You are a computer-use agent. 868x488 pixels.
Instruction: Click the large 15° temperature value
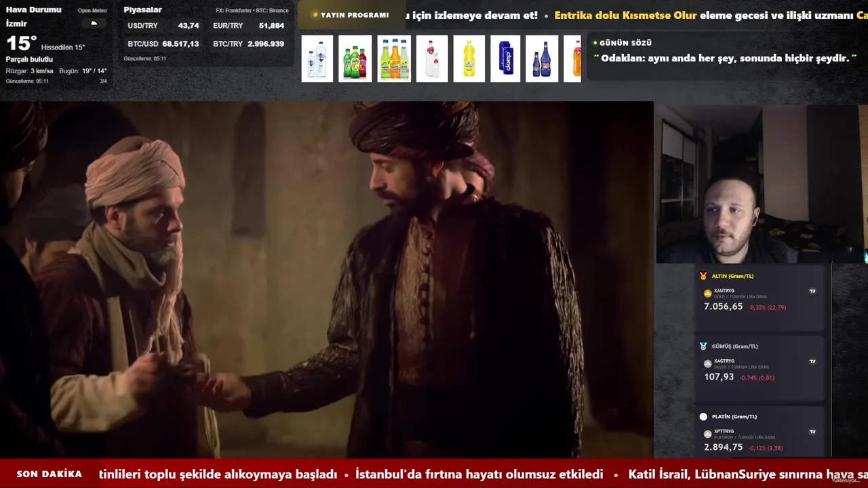(21, 44)
